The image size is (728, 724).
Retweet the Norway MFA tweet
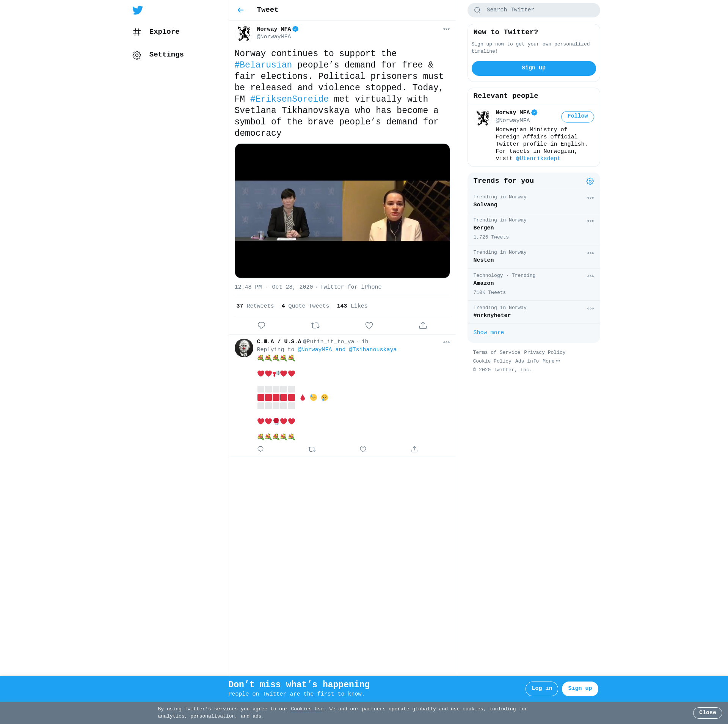(x=315, y=325)
